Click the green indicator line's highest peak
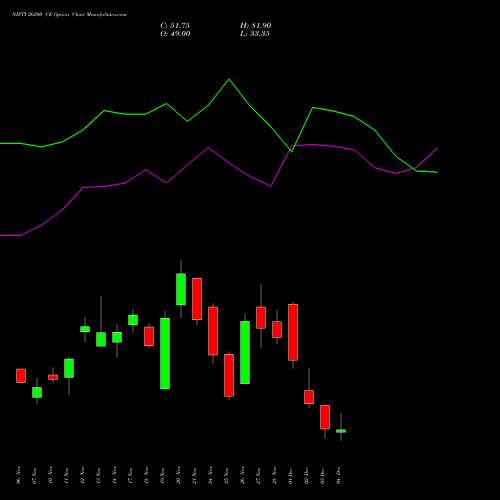The width and height of the screenshot is (500, 500). pyautogui.click(x=229, y=79)
